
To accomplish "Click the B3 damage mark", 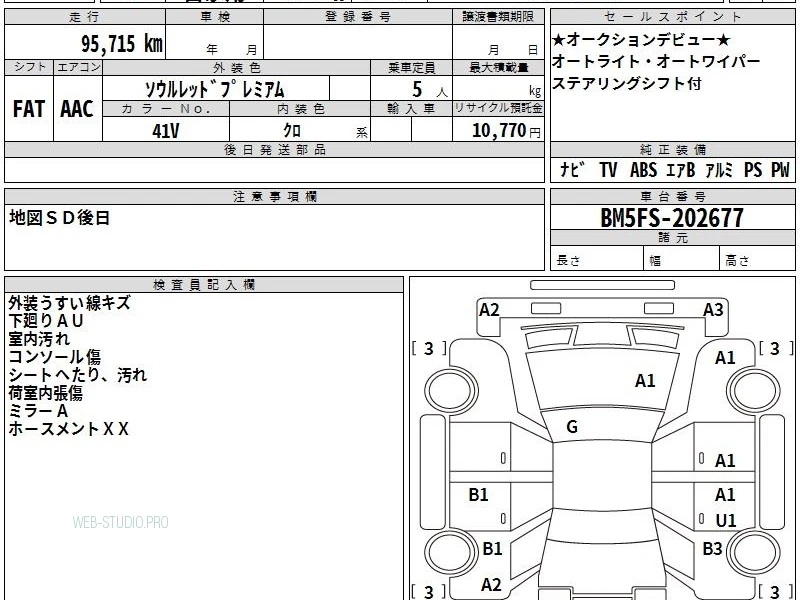I will point(712,548).
